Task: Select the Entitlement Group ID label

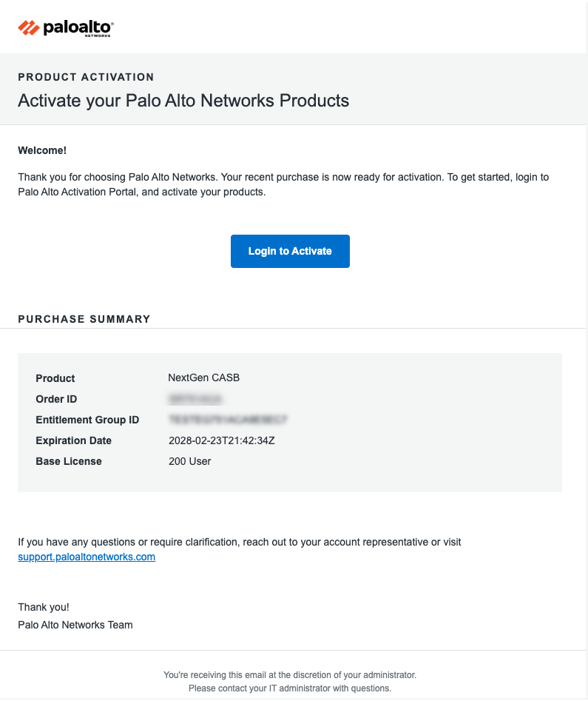Action: point(87,420)
